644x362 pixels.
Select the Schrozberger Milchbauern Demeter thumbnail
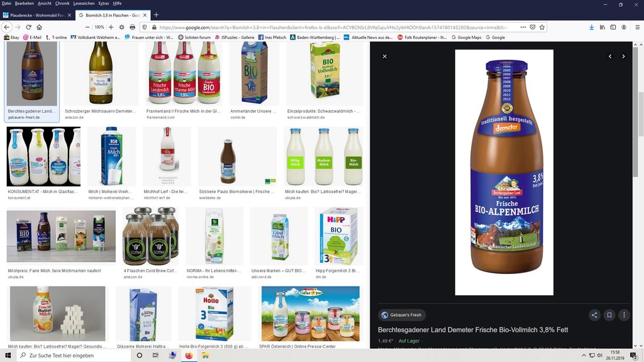pyautogui.click(x=101, y=73)
